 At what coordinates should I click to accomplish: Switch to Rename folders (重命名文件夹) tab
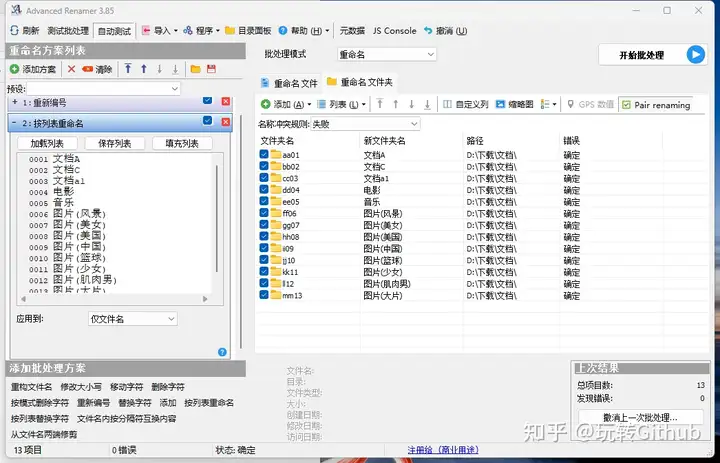pyautogui.click(x=360, y=82)
